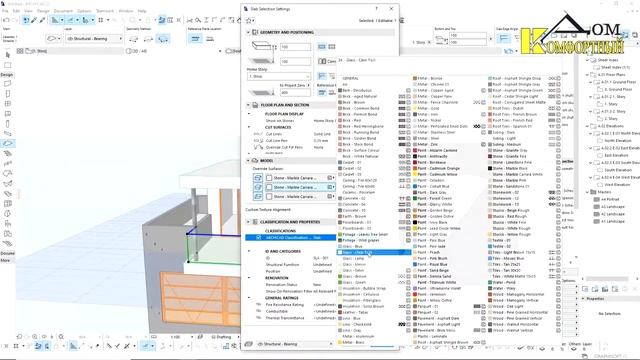640x360 pixels.
Task: Collapse the A.02 Elevations tree node
Action: tap(587, 126)
